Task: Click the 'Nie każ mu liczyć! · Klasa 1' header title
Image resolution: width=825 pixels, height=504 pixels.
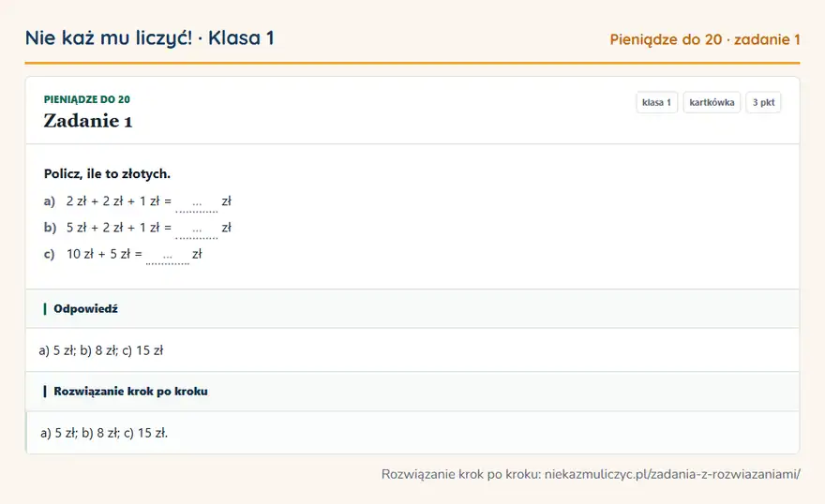Action: (x=149, y=38)
